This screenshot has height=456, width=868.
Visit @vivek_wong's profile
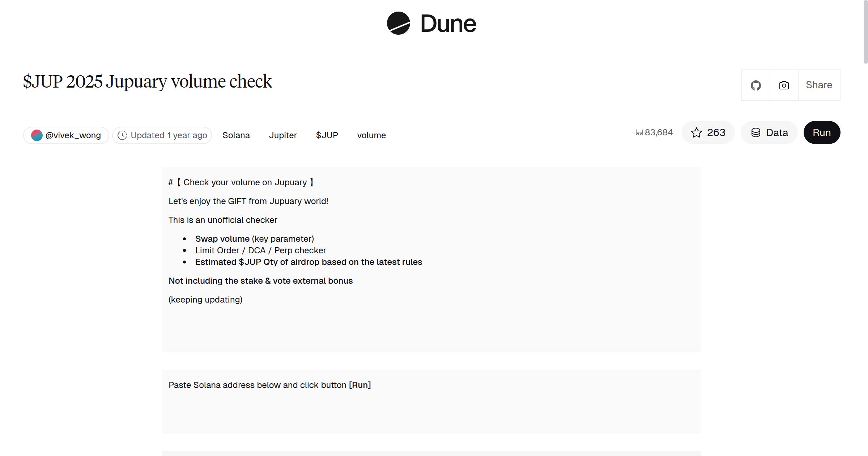pyautogui.click(x=73, y=135)
